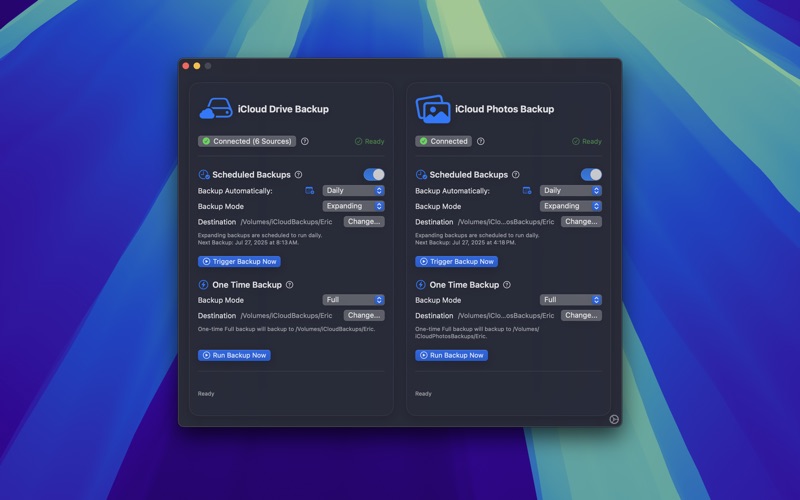This screenshot has width=800, height=500.
Task: Click the iCloud Drive Backup title
Action: click(x=283, y=109)
